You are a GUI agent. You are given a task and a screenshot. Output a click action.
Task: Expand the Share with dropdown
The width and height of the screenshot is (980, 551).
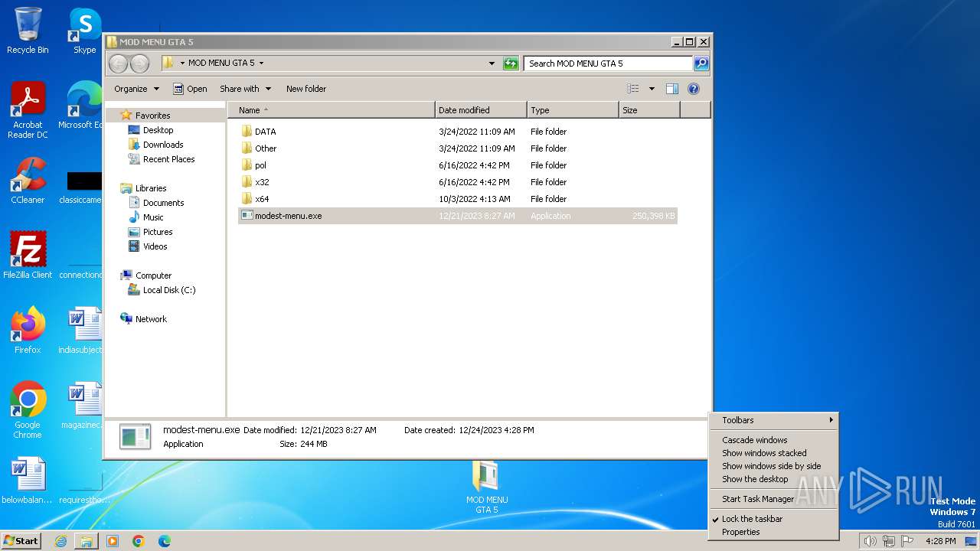click(x=245, y=89)
